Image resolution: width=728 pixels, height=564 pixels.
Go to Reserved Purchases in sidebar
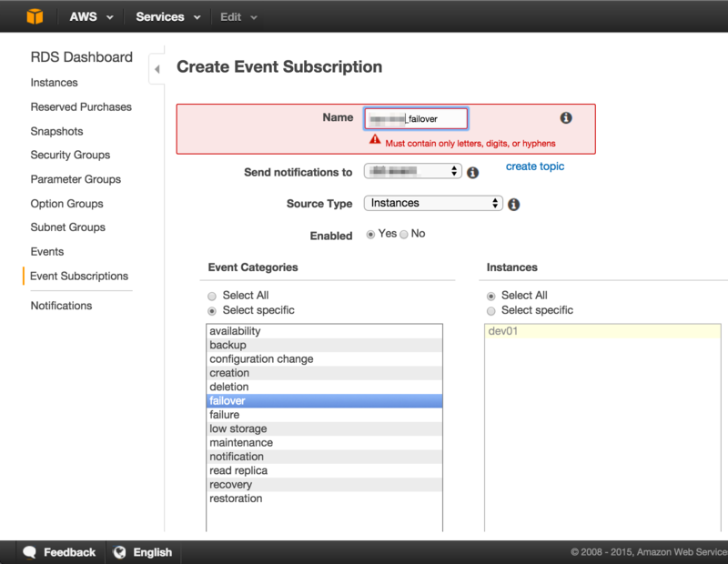tap(81, 106)
